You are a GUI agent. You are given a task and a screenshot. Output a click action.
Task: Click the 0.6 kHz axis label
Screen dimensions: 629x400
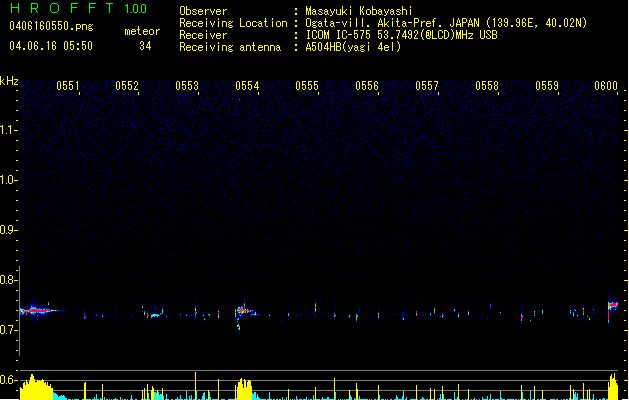click(8, 380)
